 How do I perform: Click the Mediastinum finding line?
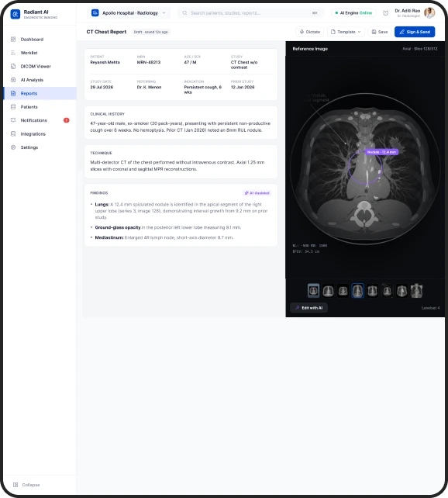pos(164,237)
